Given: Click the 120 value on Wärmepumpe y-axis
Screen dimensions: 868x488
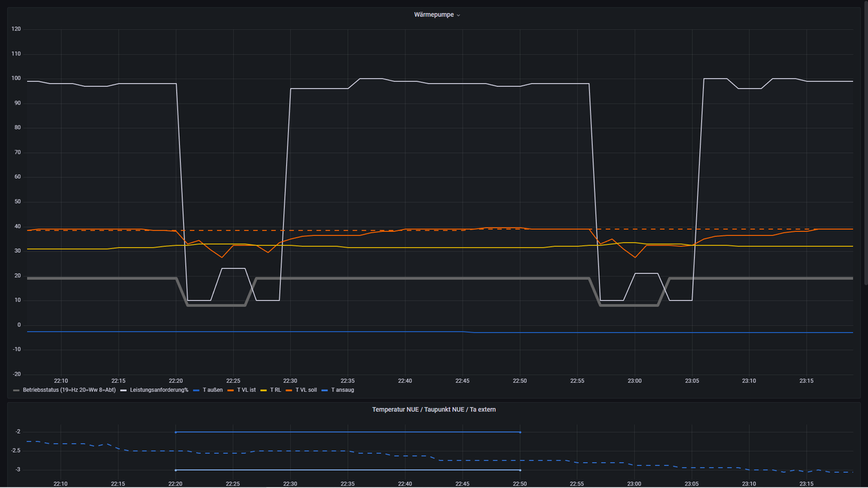Looking at the screenshot, I should tap(16, 29).
